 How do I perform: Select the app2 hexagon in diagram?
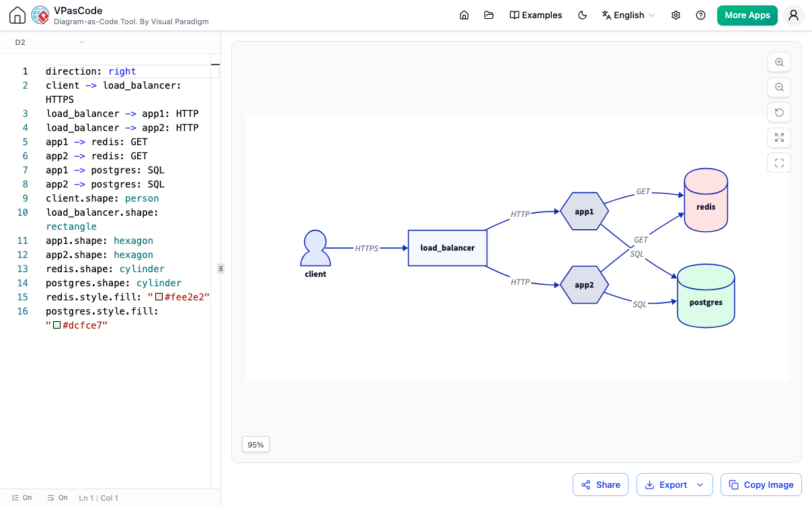click(x=584, y=284)
